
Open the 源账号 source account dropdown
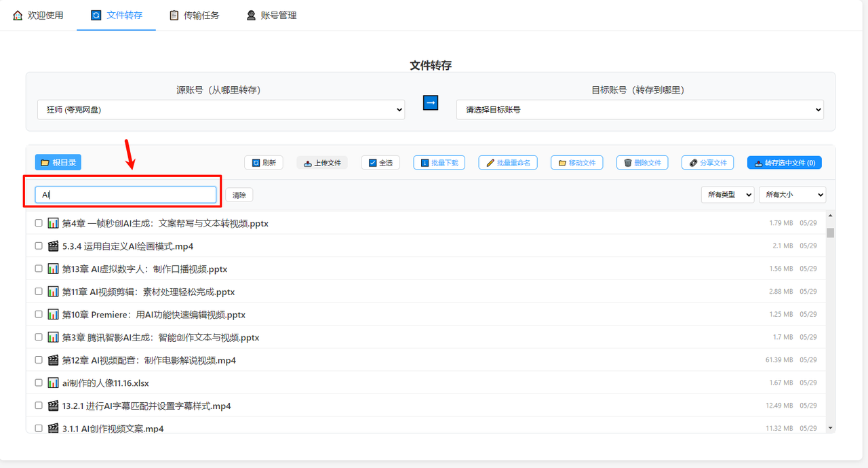coord(221,110)
